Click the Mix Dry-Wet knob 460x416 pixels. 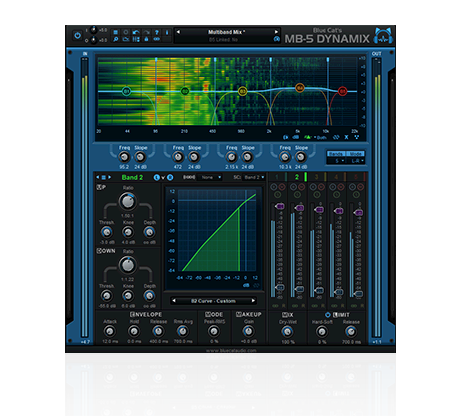pyautogui.click(x=287, y=331)
